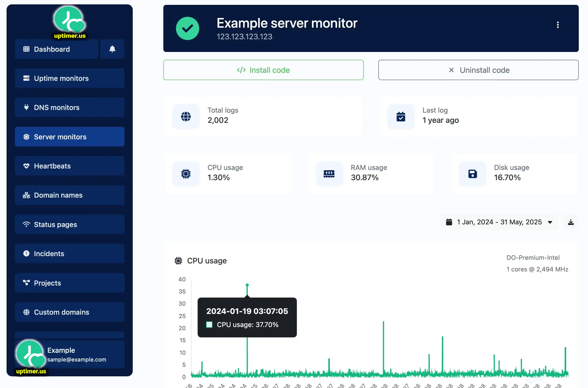
Task: Open the Example account profile
Action: [69, 354]
